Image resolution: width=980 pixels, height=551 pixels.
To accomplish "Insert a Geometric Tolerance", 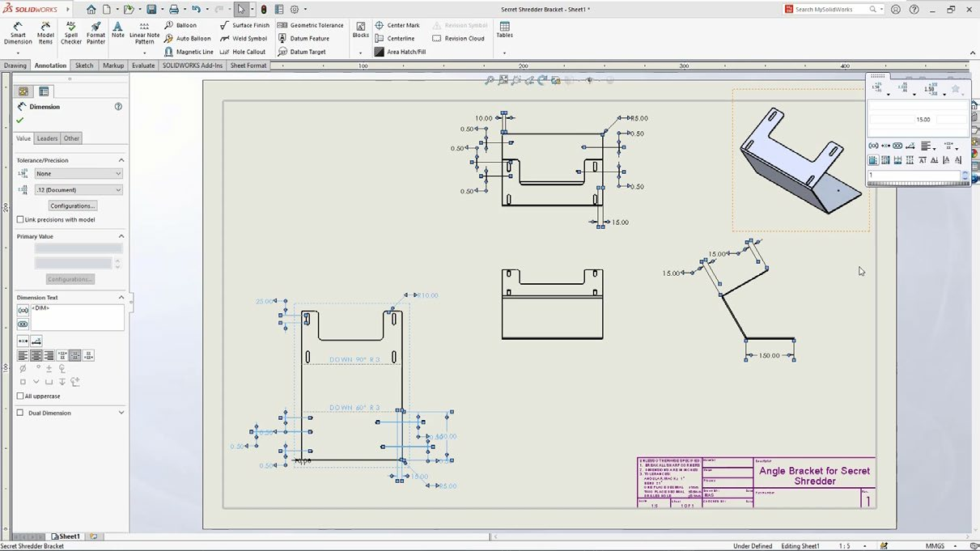I will tap(310, 25).
